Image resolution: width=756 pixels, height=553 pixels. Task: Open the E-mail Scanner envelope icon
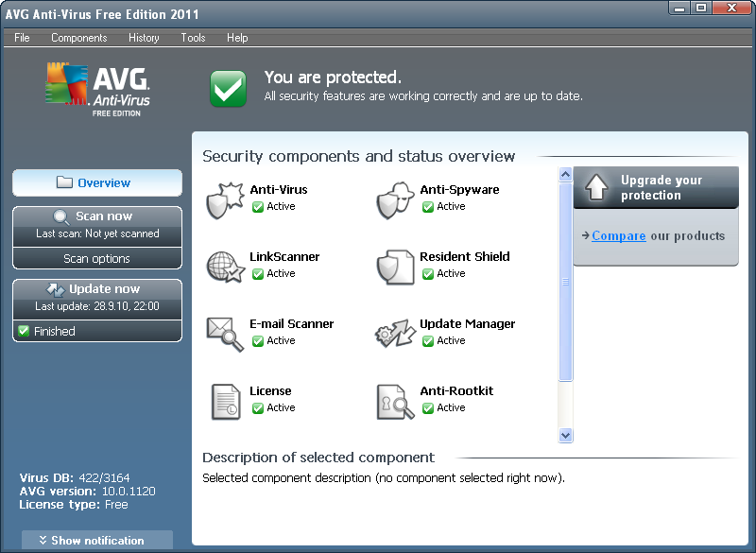225,334
